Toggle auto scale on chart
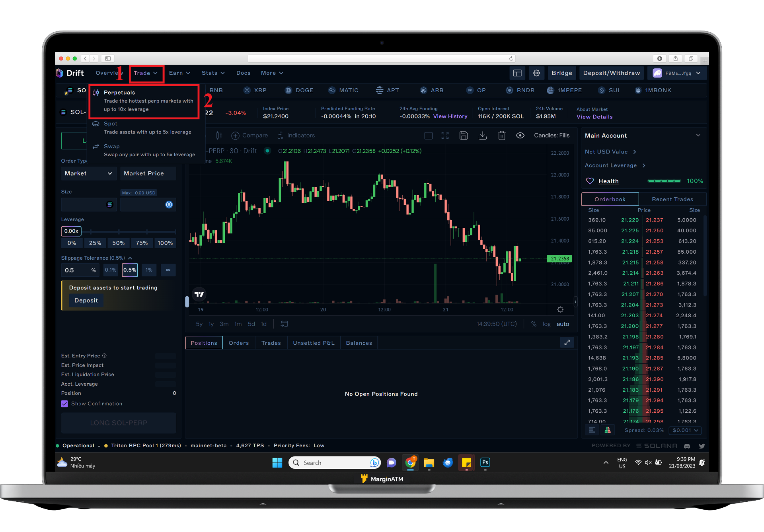764x532 pixels. (563, 324)
